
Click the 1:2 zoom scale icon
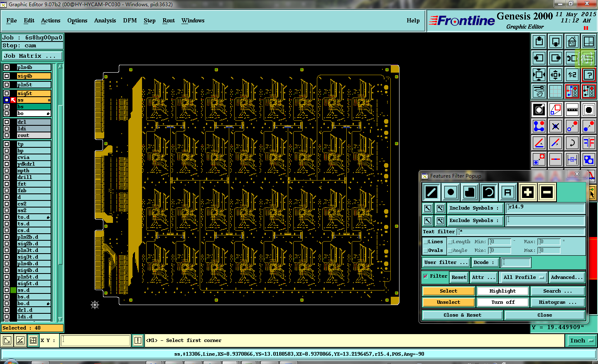coord(572,75)
